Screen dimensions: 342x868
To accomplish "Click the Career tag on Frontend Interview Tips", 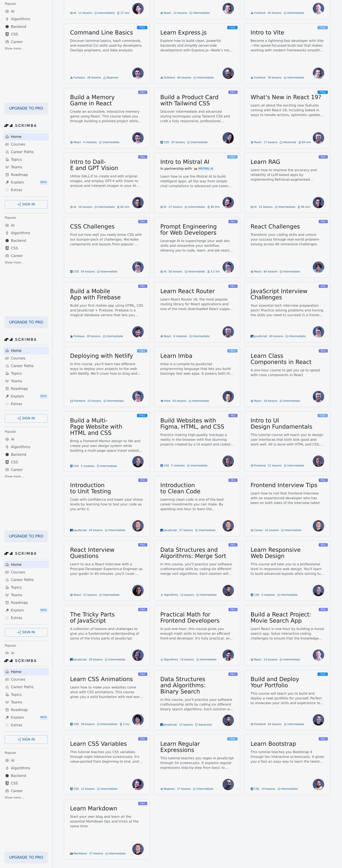I will point(256,530).
